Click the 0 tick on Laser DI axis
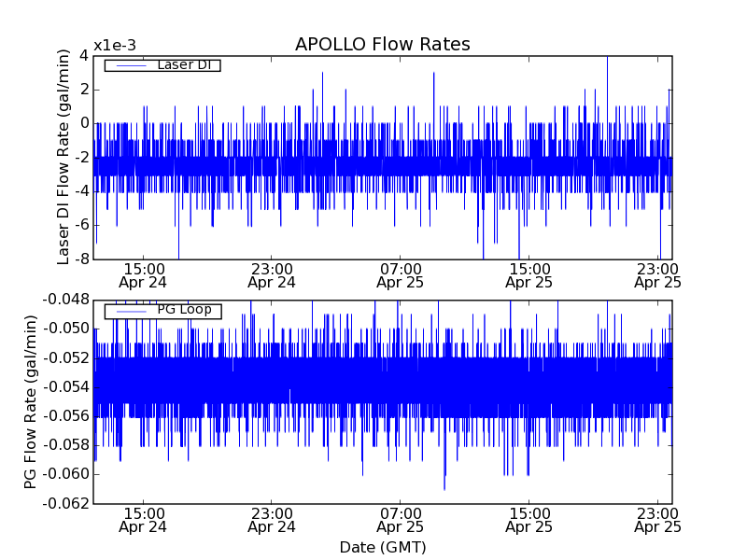 (x=84, y=123)
